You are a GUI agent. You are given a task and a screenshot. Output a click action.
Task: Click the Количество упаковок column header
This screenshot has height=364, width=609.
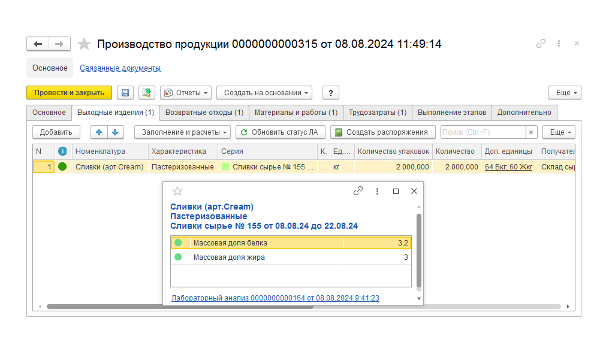click(x=393, y=151)
